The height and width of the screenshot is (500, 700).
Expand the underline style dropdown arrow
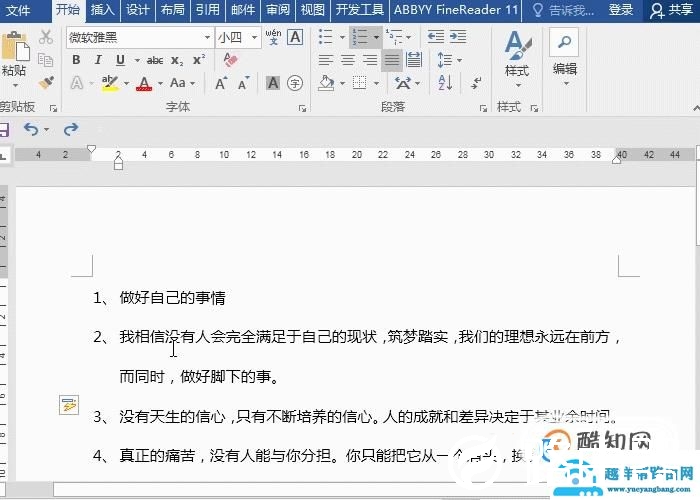[137, 60]
